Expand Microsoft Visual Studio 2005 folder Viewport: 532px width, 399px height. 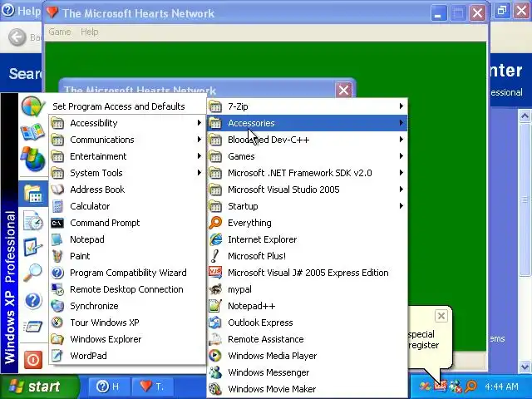(307, 190)
